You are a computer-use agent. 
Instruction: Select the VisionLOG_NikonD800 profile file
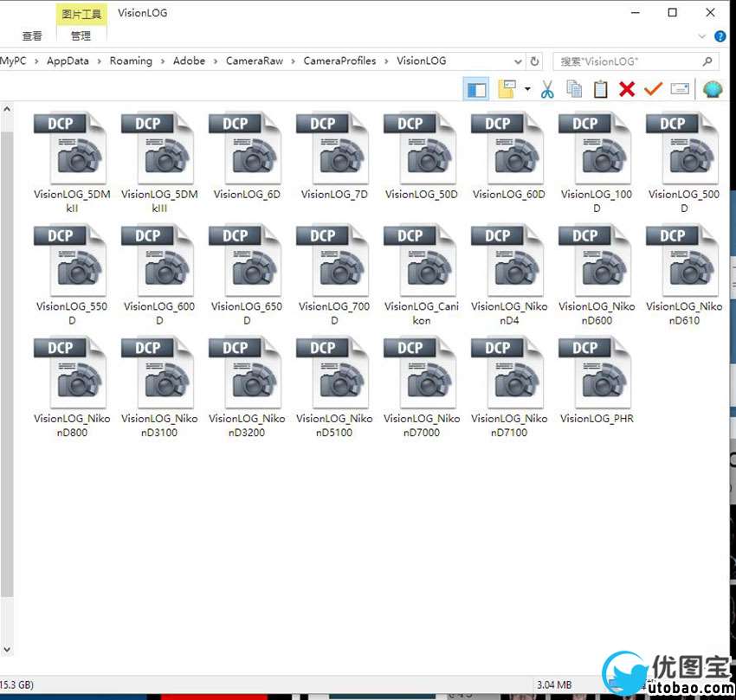[72, 387]
